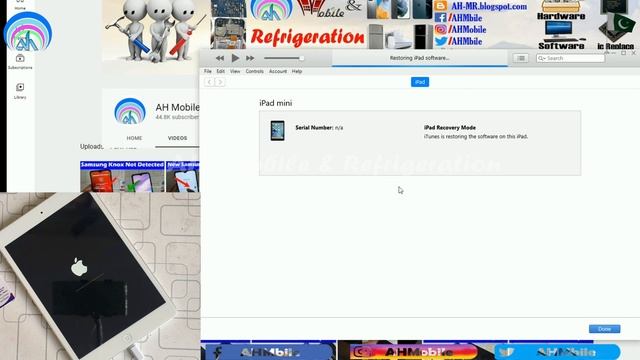Open the iTunes list view icon
This screenshot has width=640, height=360.
click(x=521, y=58)
